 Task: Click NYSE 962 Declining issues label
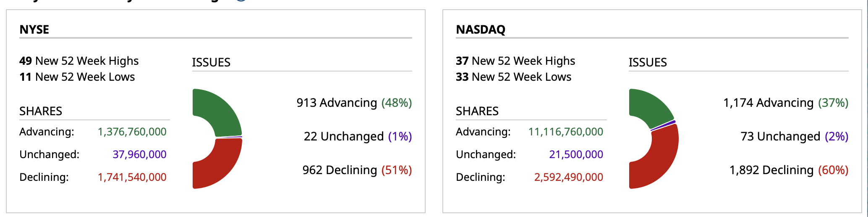pos(357,170)
